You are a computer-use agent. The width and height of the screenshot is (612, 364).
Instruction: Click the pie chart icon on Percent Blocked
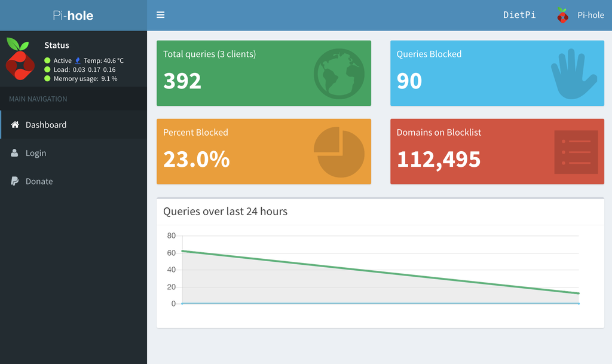point(339,151)
